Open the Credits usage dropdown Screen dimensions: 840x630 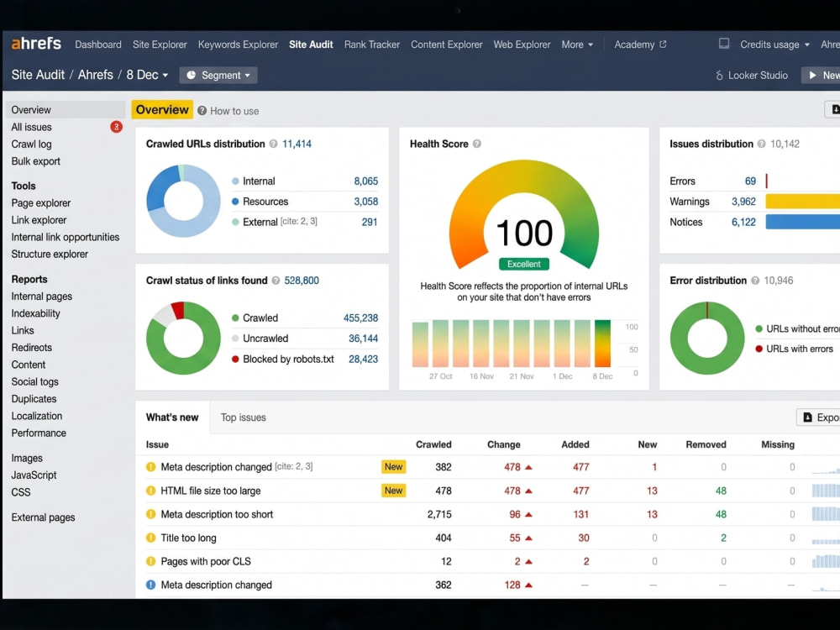click(774, 45)
